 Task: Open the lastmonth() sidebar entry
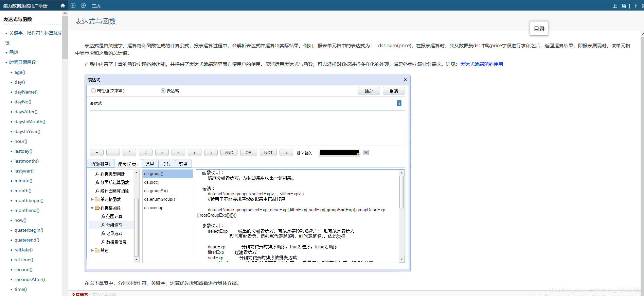point(26,161)
